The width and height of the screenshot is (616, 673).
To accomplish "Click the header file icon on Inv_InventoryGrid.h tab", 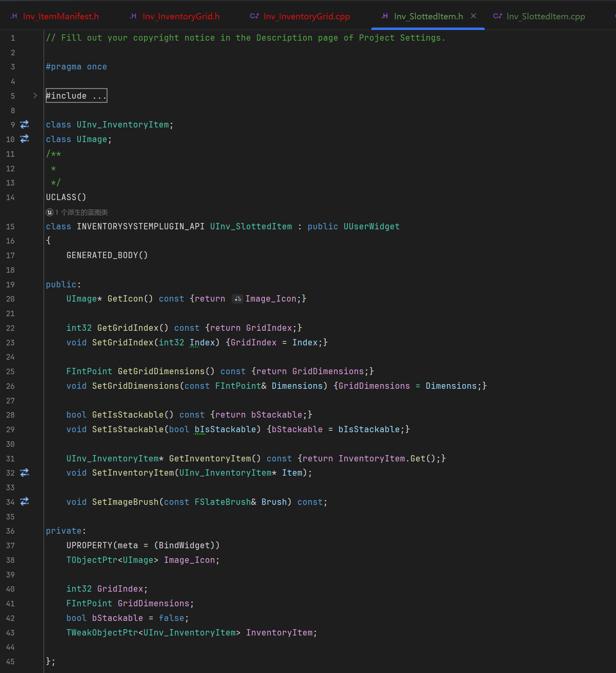I will (133, 16).
